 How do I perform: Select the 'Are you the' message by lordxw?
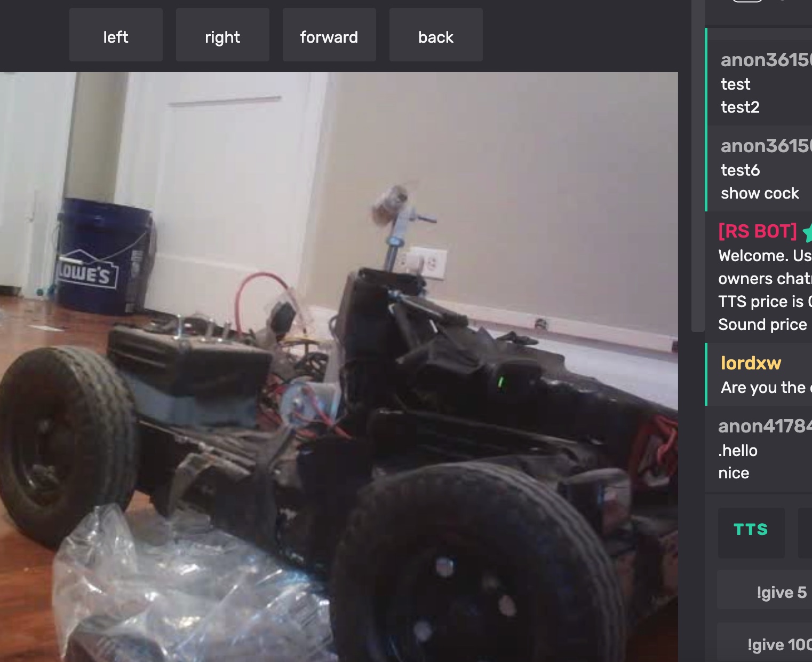tap(766, 388)
